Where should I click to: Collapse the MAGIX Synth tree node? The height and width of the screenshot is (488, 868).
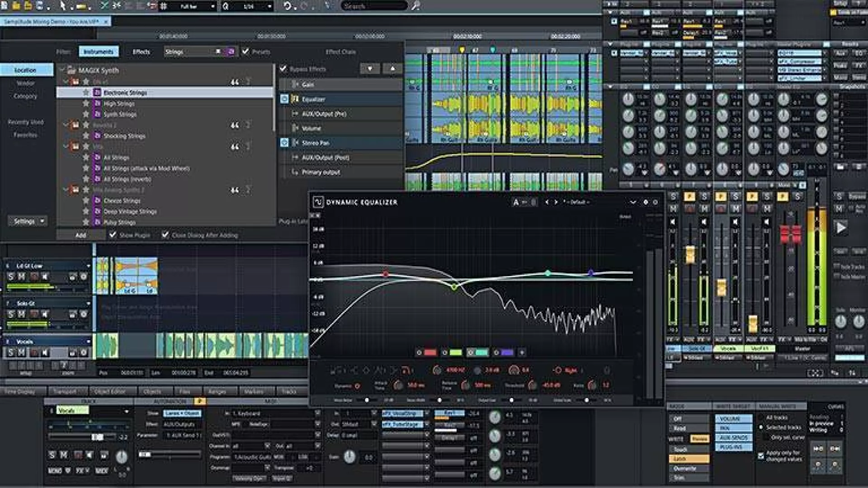click(x=62, y=70)
